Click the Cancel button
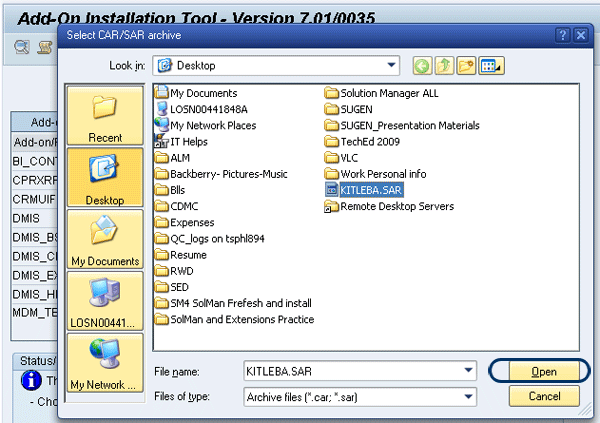The width and height of the screenshot is (600, 423). (537, 397)
